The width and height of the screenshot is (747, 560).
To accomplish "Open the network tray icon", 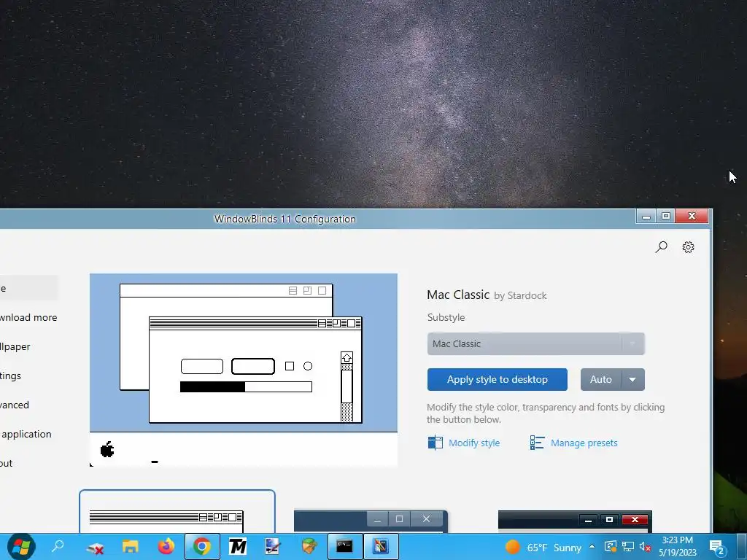I will point(628,547).
